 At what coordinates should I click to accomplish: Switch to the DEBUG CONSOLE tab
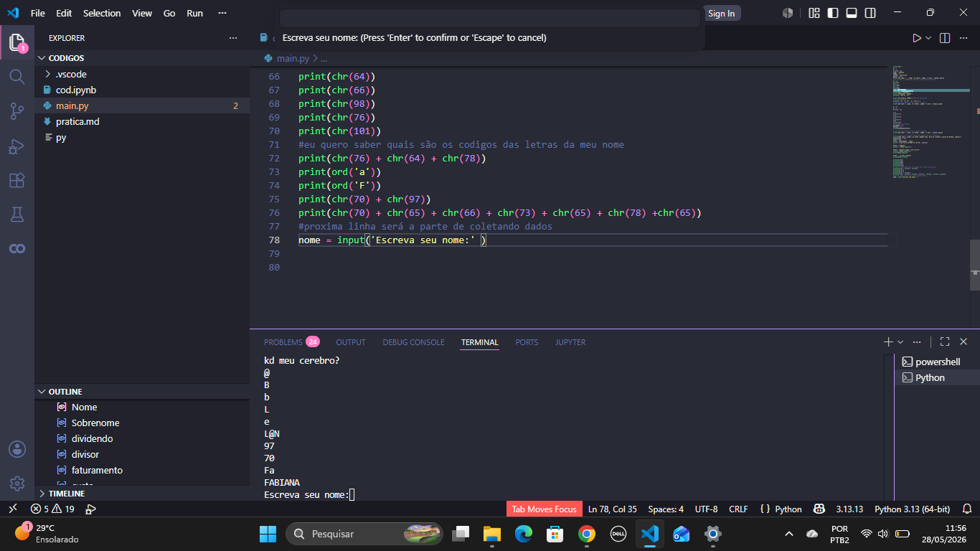click(x=413, y=342)
